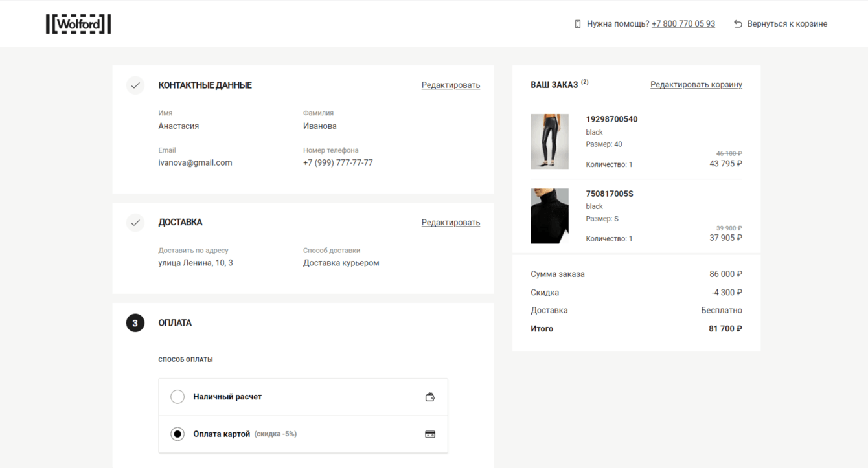Edit the delivery section

pos(450,223)
